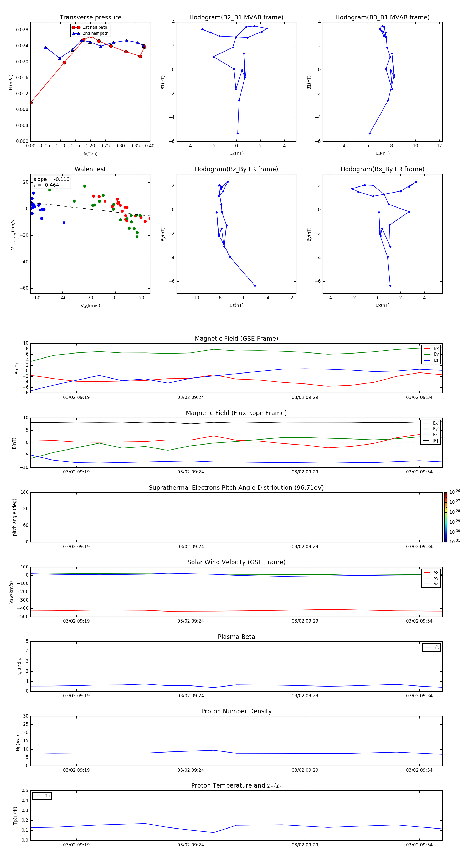
Task: Click the red Vx line in Solar Wind panel
Action: click(x=236, y=611)
